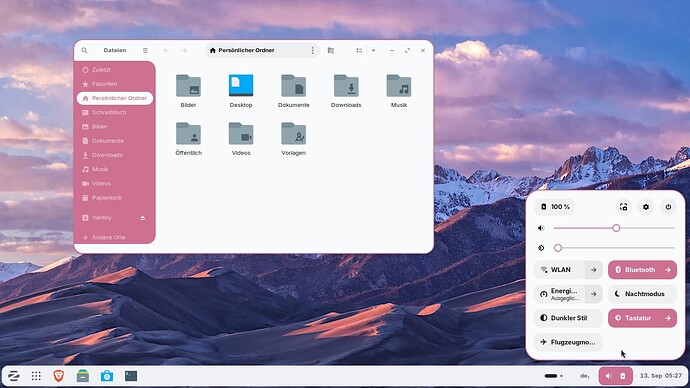Open Downloads in the sidebar
Viewport: 690px width, 388px height.
114,155
